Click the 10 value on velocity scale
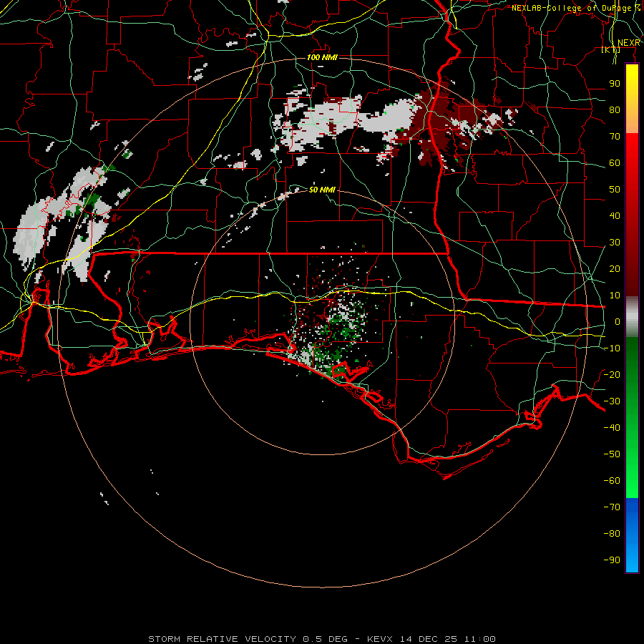Screen dimensions: 644x644 [615, 296]
